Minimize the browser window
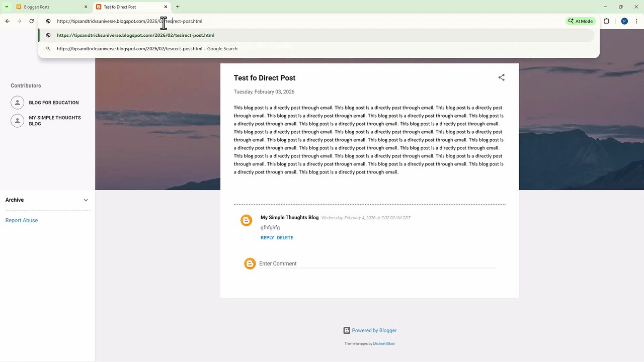This screenshot has width=644, height=362. (x=605, y=7)
